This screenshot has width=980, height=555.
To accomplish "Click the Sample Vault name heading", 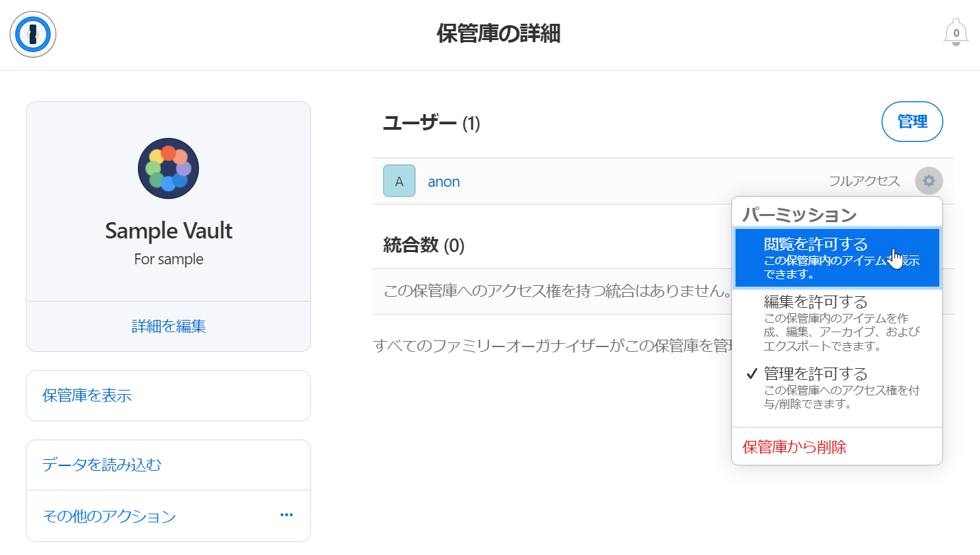I will [x=168, y=231].
